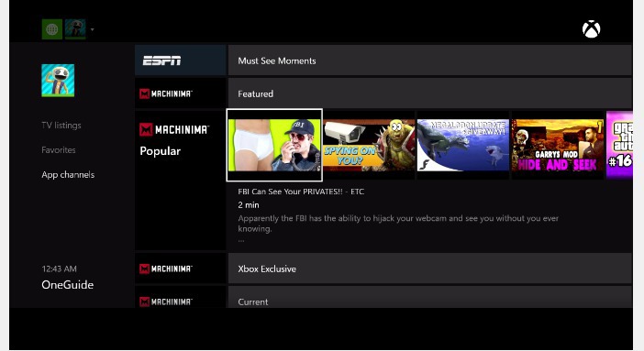Go to Favorites in sidebar
Viewport: 644px width, 351px height.
point(59,150)
